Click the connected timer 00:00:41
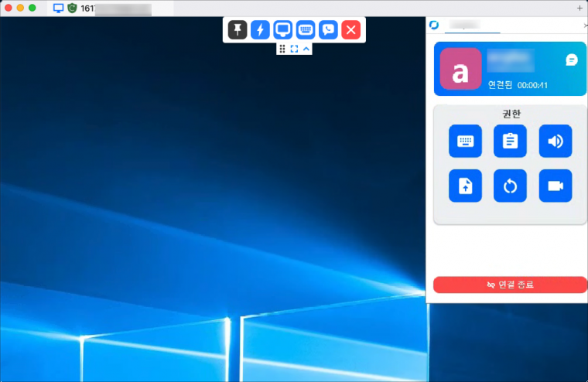Image resolution: width=588 pixels, height=382 pixels. 532,86
